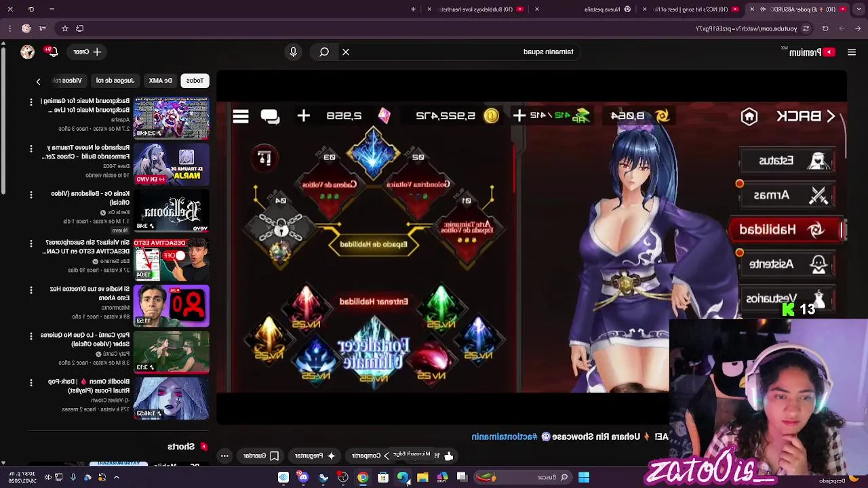Open 'Si Nadie ve tus Directos Haz Esto Ahora' title
The height and width of the screenshot is (488, 868).
(x=89, y=293)
